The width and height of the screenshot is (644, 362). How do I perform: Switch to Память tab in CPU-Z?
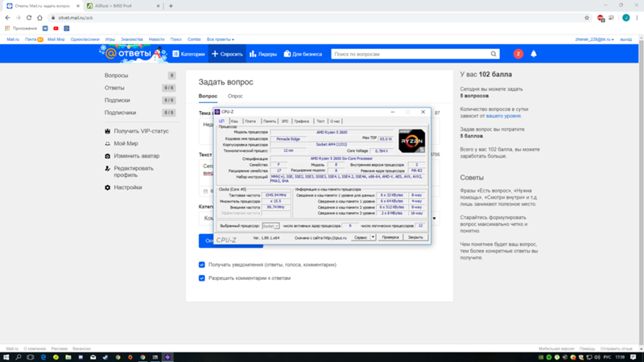270,121
